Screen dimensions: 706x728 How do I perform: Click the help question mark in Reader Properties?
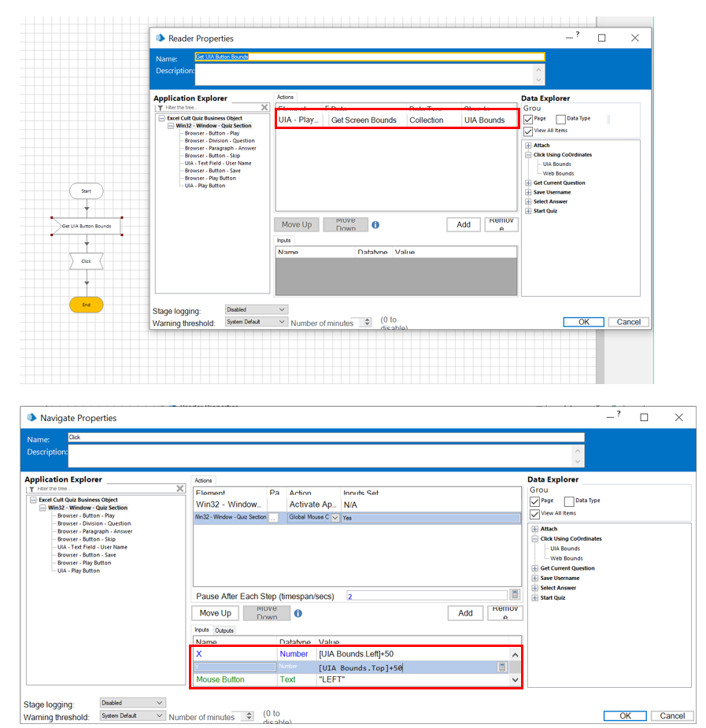[578, 35]
